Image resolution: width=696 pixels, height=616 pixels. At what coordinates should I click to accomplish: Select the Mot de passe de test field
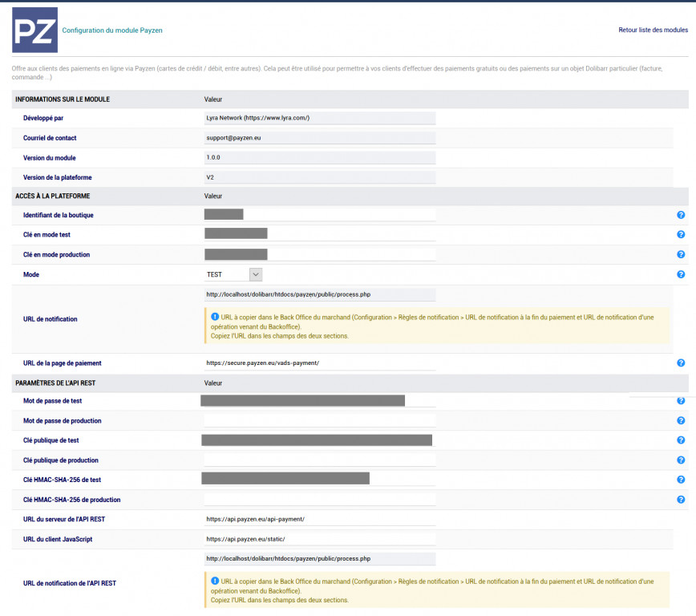(320, 400)
